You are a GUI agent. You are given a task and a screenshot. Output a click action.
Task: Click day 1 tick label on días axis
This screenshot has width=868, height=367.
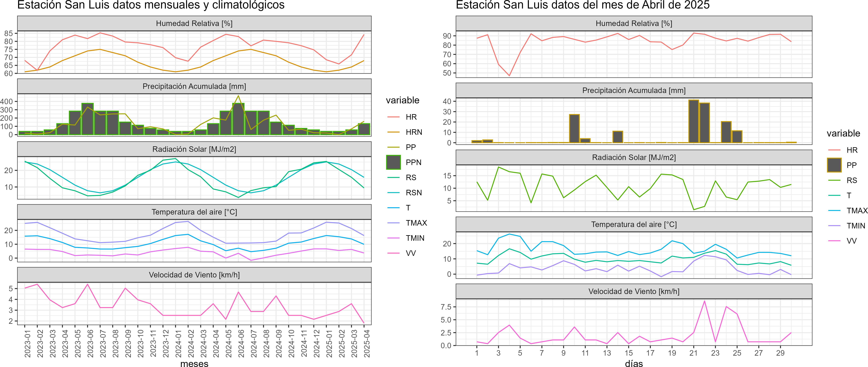coord(477,353)
